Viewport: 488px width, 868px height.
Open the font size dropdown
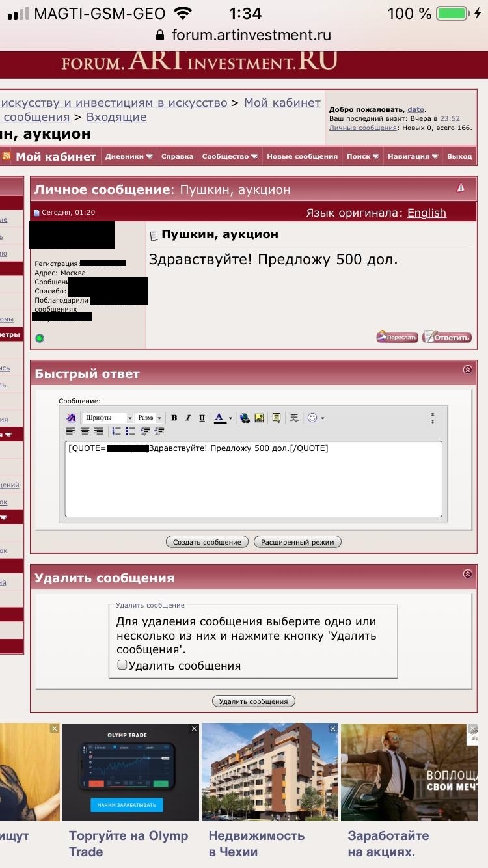tap(150, 418)
